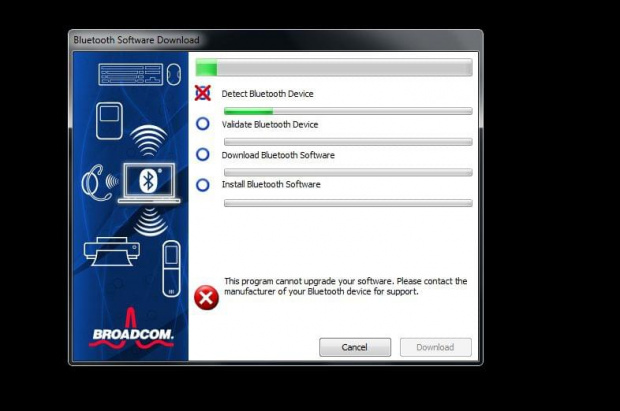Click the 'Install Bluetooth Software' label
This screenshot has width=620, height=411.
tap(271, 184)
